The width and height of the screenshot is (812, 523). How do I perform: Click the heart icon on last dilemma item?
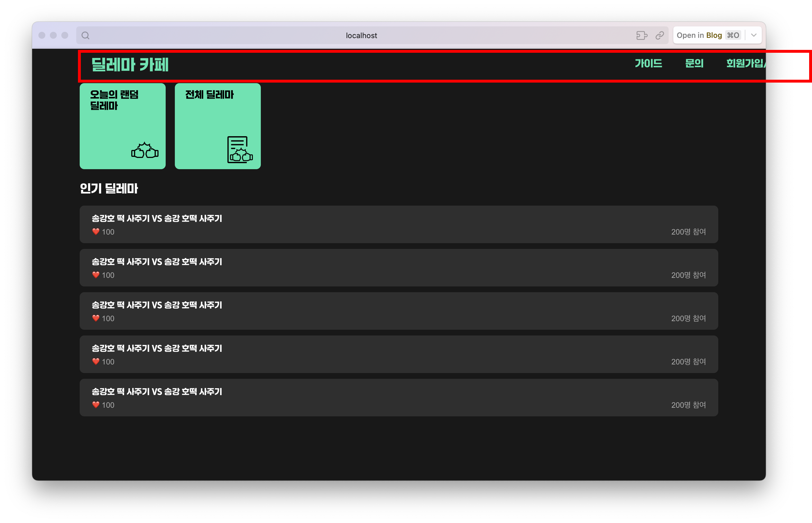click(x=96, y=405)
